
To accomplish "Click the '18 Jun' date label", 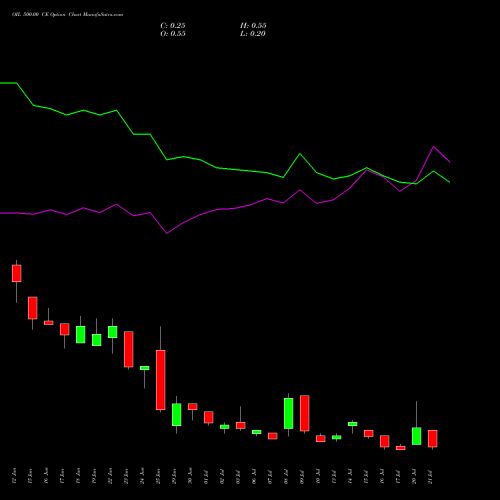I will click(x=78, y=476).
